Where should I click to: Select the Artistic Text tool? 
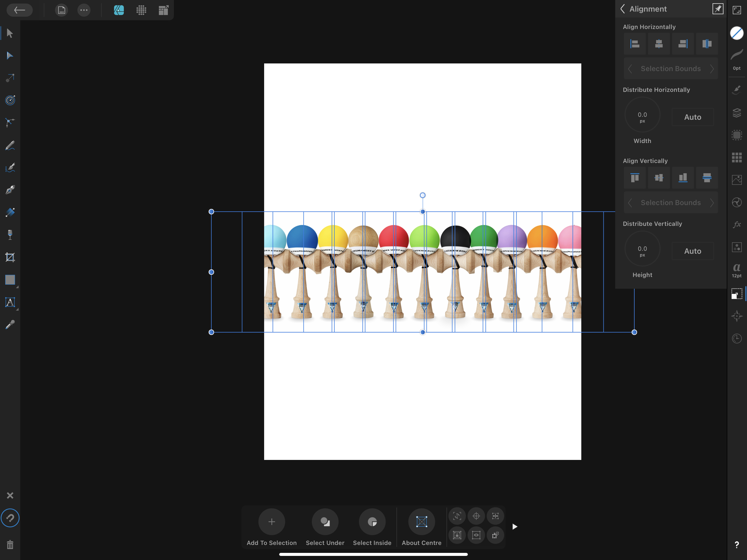(10, 302)
